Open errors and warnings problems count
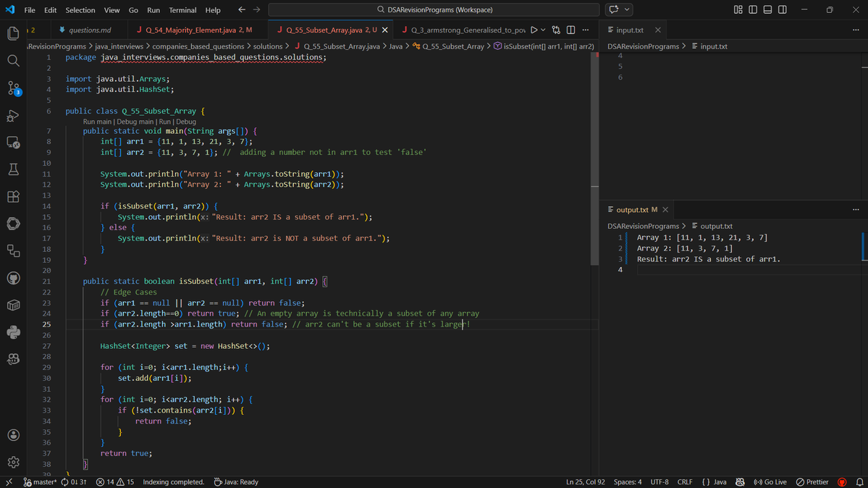 pos(115,482)
